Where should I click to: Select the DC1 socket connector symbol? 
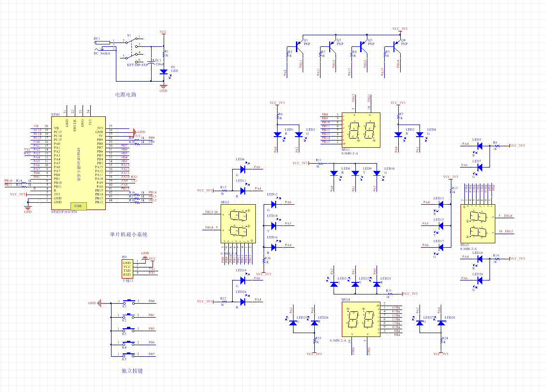[104, 45]
